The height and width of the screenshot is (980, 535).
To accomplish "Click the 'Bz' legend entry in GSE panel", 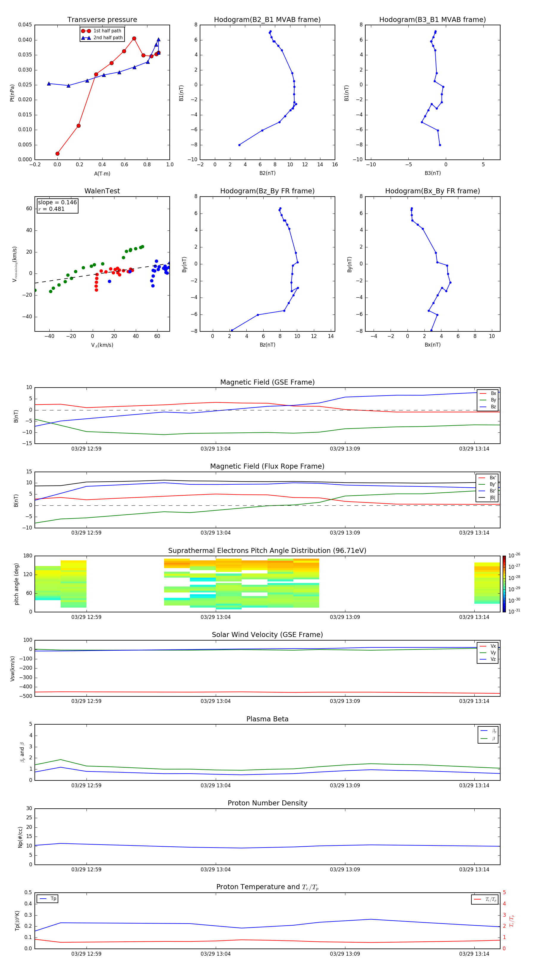I will pyautogui.click(x=488, y=407).
